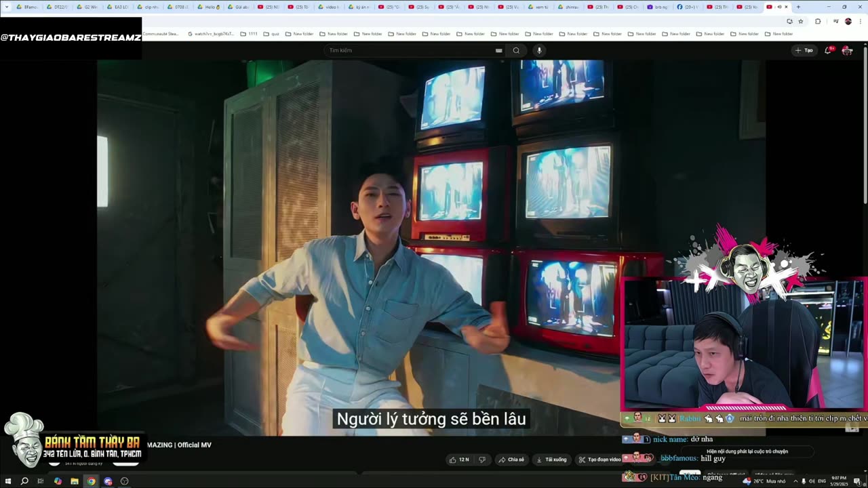Click the 'Tạo' create button
The image size is (868, 488).
[804, 50]
